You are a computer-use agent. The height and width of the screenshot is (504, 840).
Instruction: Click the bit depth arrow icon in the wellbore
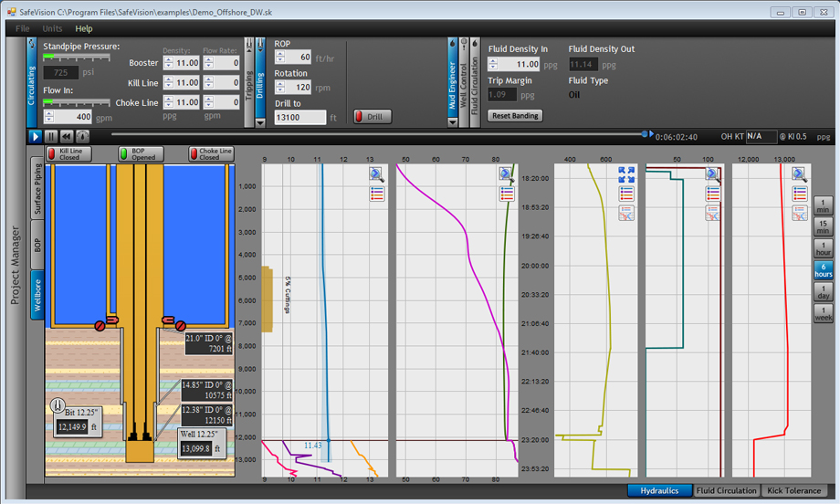pyautogui.click(x=58, y=404)
